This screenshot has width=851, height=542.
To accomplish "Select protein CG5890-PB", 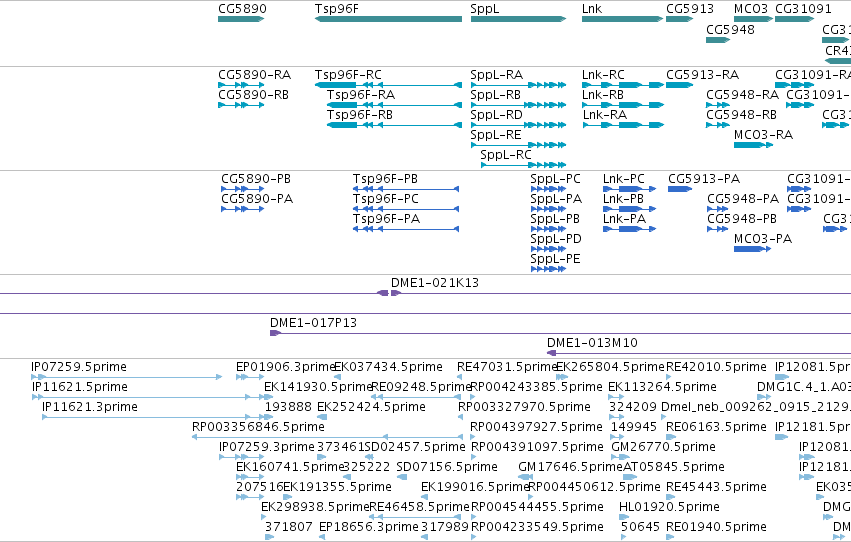I will click(243, 189).
